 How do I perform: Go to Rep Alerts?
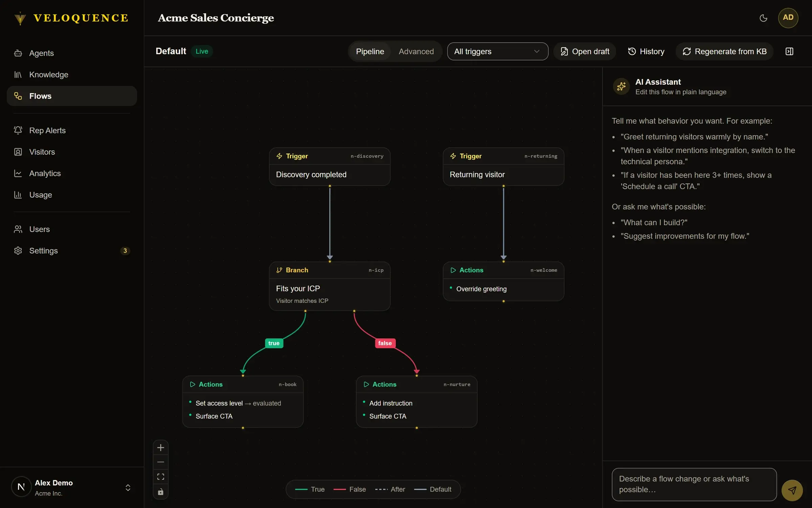pyautogui.click(x=72, y=130)
